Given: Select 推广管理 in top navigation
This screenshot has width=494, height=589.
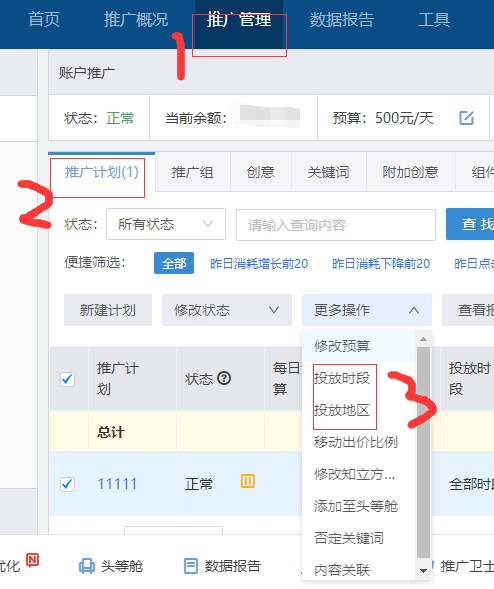Looking at the screenshot, I should (x=239, y=20).
